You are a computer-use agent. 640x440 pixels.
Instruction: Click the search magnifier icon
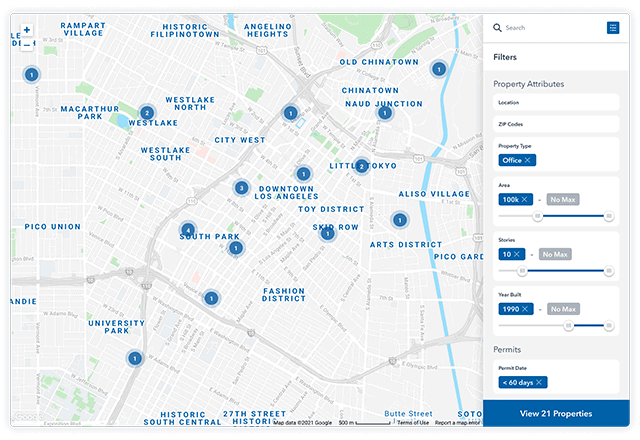pyautogui.click(x=497, y=28)
